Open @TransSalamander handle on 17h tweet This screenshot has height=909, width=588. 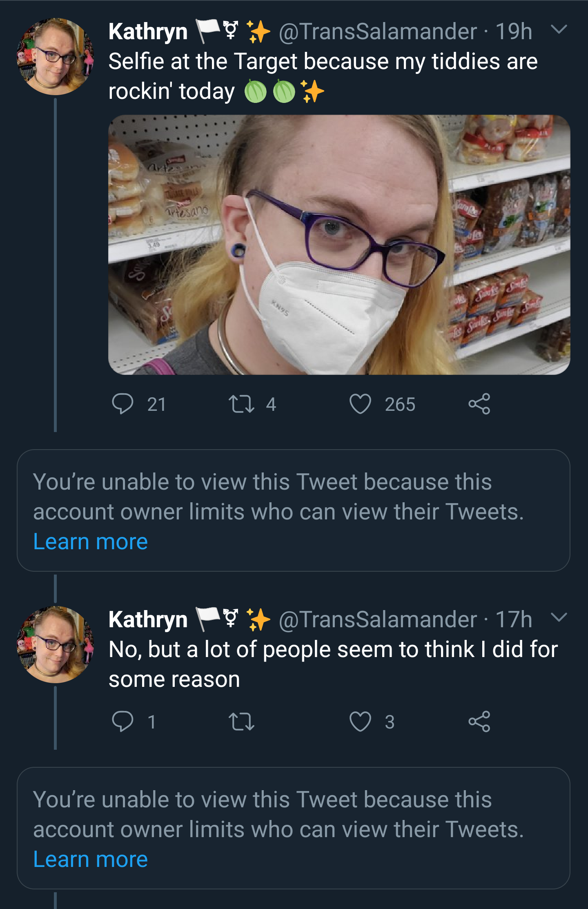coord(378,619)
